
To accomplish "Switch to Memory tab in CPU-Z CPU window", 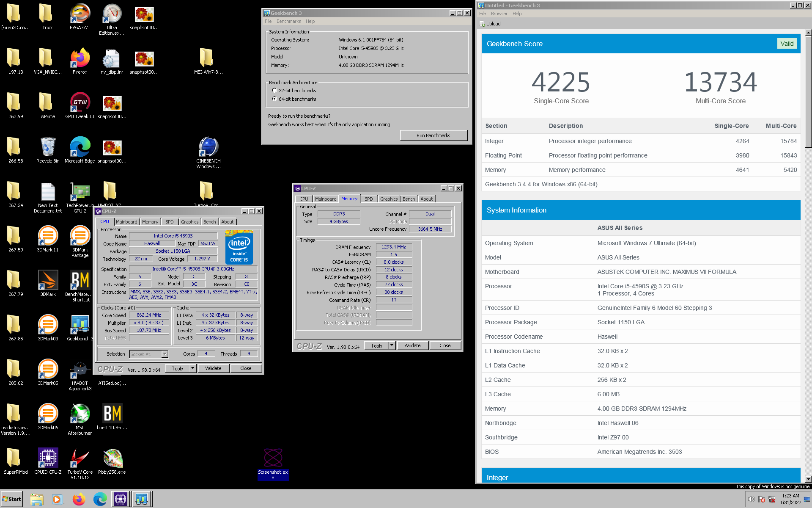I will (x=150, y=222).
